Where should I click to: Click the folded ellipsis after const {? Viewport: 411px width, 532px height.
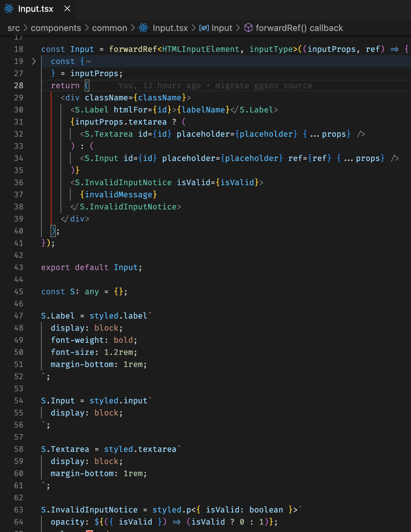(89, 61)
